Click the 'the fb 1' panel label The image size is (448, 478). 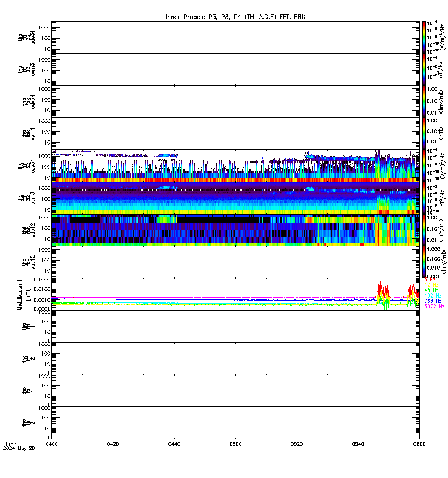point(29,391)
